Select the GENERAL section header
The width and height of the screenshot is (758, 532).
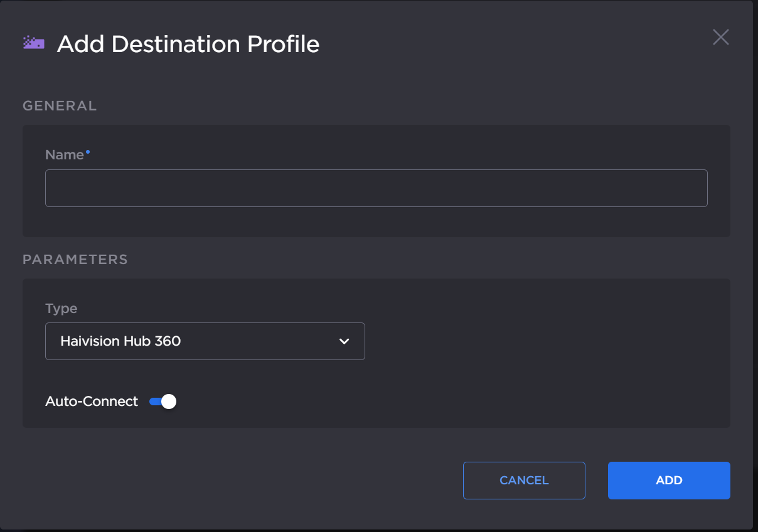(x=60, y=105)
